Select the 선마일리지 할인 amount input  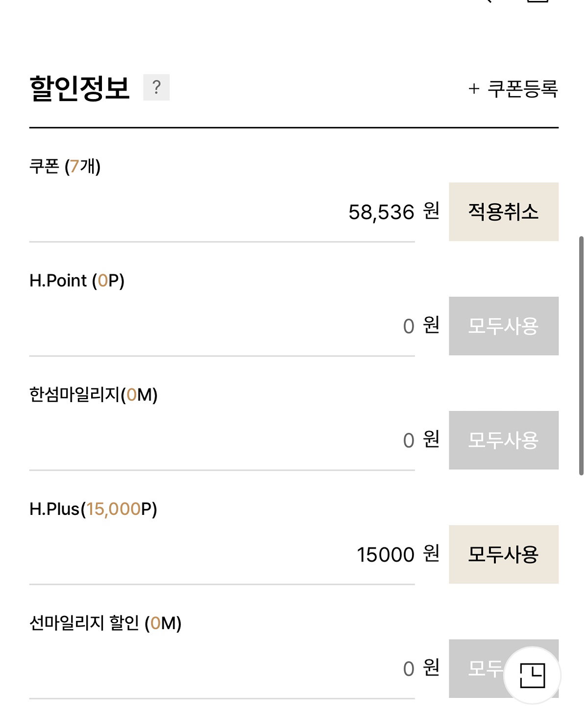(222, 669)
